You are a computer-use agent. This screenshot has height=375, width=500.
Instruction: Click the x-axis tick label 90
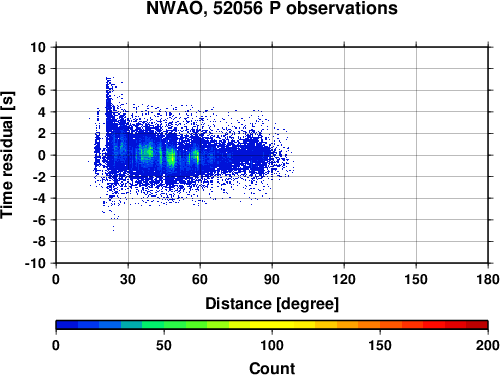click(272, 279)
